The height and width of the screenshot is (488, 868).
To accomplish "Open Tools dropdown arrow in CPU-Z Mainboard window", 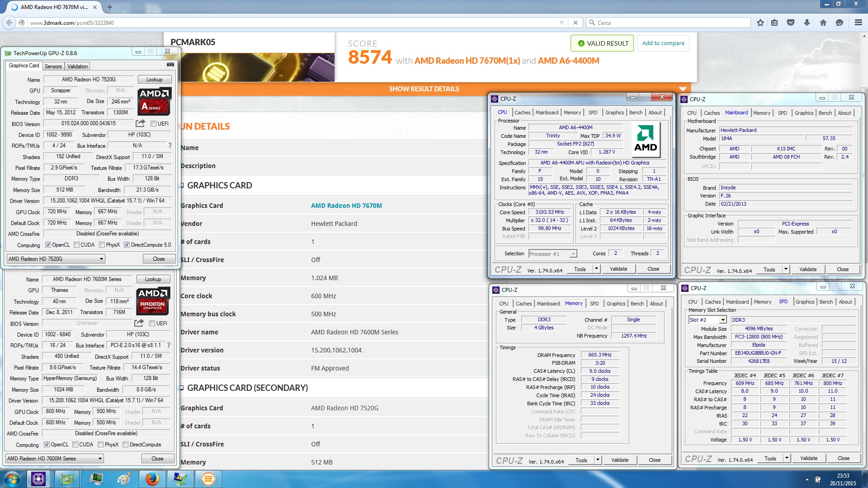I will point(786,269).
